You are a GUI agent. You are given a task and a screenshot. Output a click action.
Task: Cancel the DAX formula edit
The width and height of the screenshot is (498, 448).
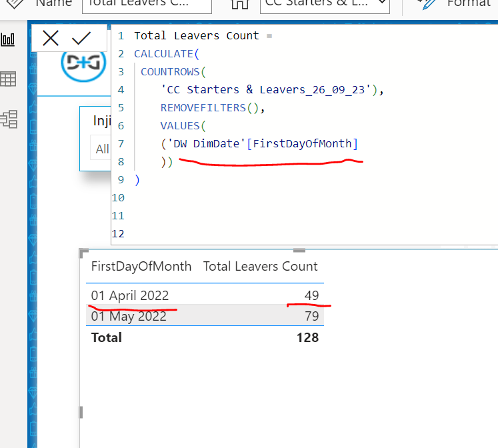(51, 39)
